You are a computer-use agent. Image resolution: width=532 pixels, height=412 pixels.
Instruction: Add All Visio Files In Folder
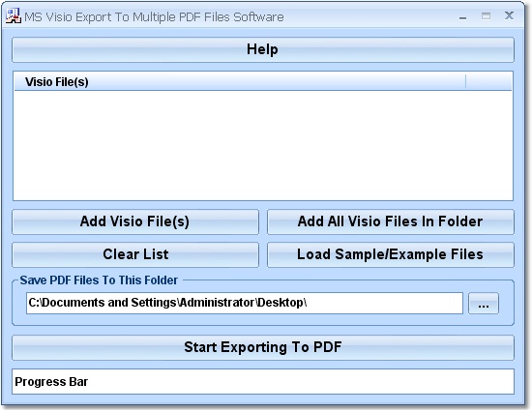[x=391, y=221]
